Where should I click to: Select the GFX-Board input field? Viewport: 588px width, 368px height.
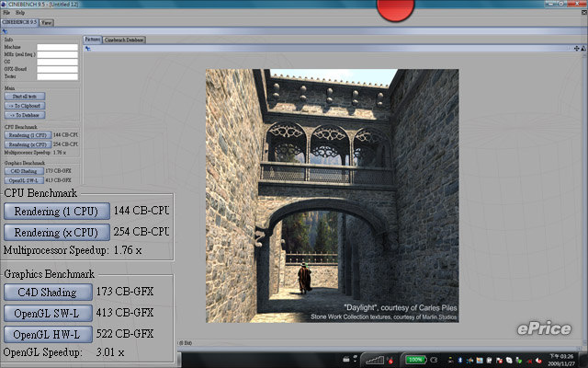[57, 69]
